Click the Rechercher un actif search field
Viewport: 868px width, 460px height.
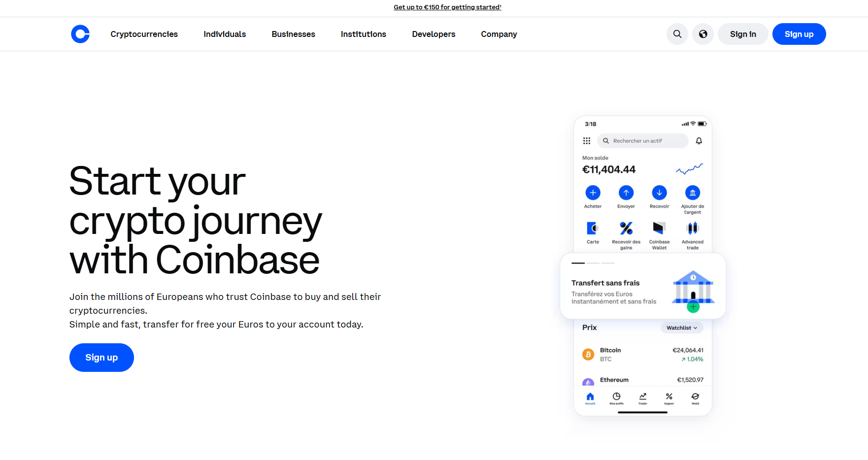point(643,141)
